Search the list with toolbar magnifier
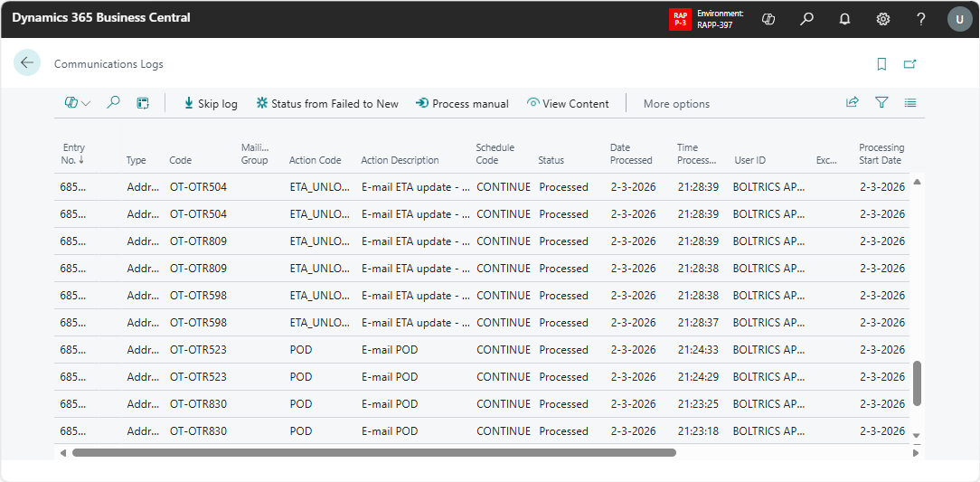The width and height of the screenshot is (980, 482). (113, 103)
